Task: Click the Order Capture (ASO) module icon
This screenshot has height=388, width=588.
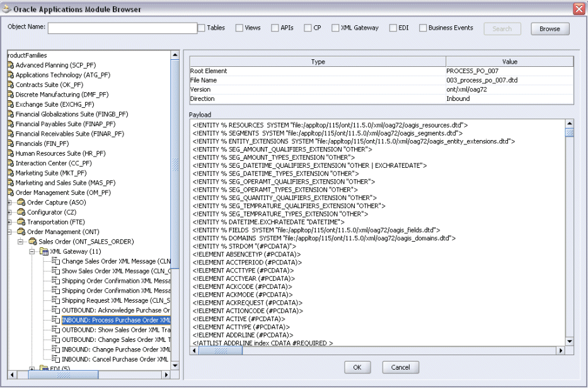Action: click(21, 203)
